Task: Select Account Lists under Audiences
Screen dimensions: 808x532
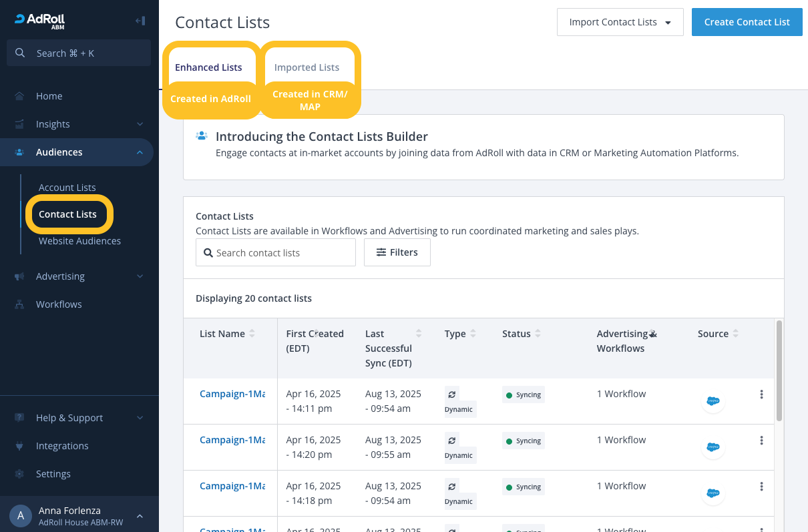Action: click(67, 188)
